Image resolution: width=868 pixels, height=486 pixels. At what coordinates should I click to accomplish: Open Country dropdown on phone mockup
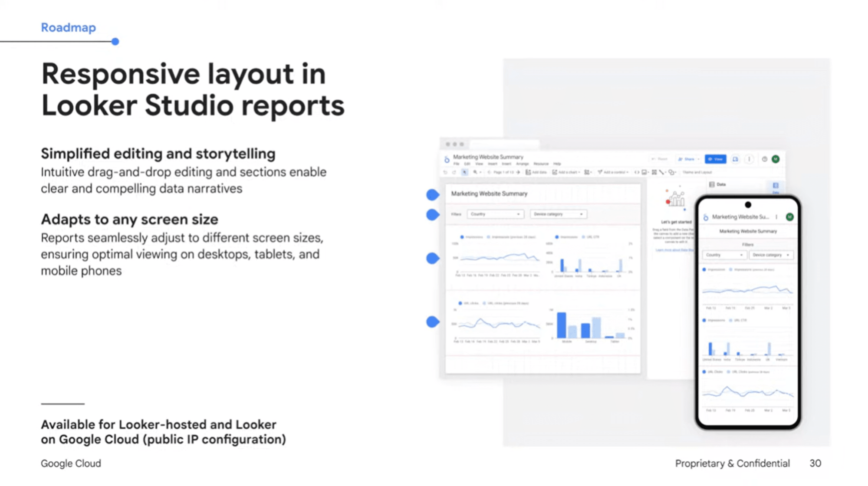point(724,255)
